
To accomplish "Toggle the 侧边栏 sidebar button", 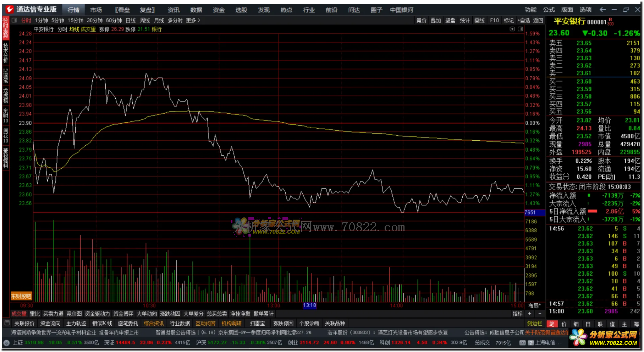I will point(534,324).
